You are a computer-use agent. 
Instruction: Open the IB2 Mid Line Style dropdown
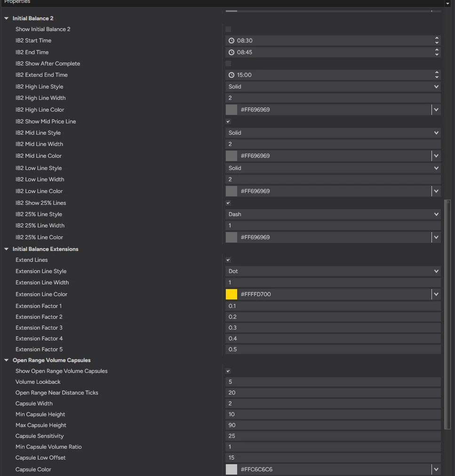pyautogui.click(x=333, y=133)
